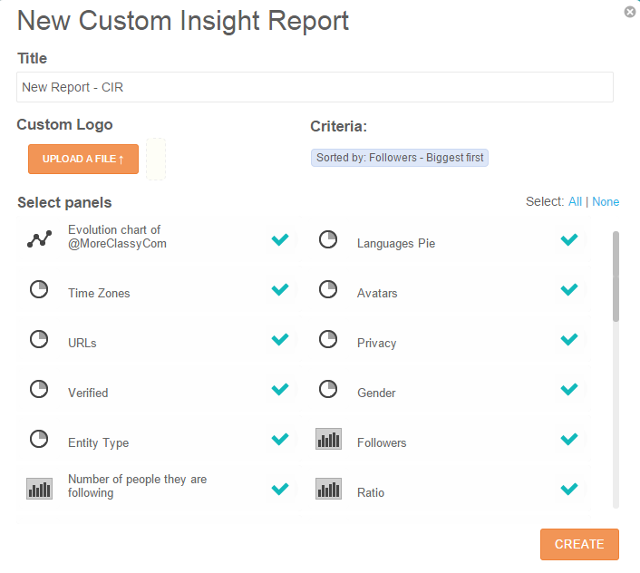
Task: Click the 'Evolution chart of @MoreClassyCom' label
Action: [x=117, y=236]
